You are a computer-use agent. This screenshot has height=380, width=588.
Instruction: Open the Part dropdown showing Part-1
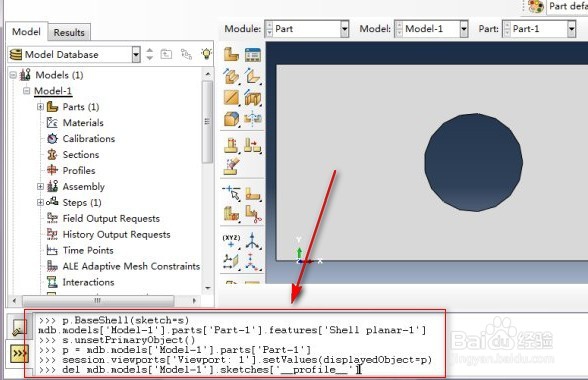[571, 29]
